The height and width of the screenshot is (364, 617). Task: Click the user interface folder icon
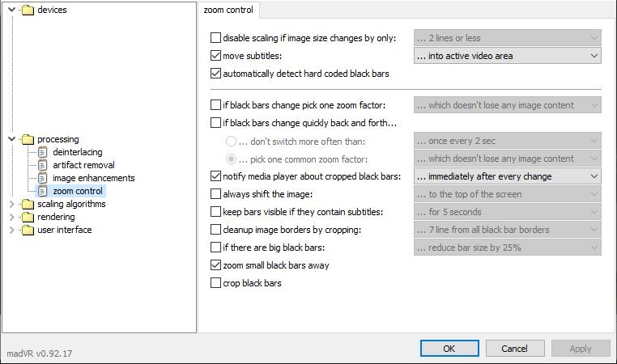28,230
